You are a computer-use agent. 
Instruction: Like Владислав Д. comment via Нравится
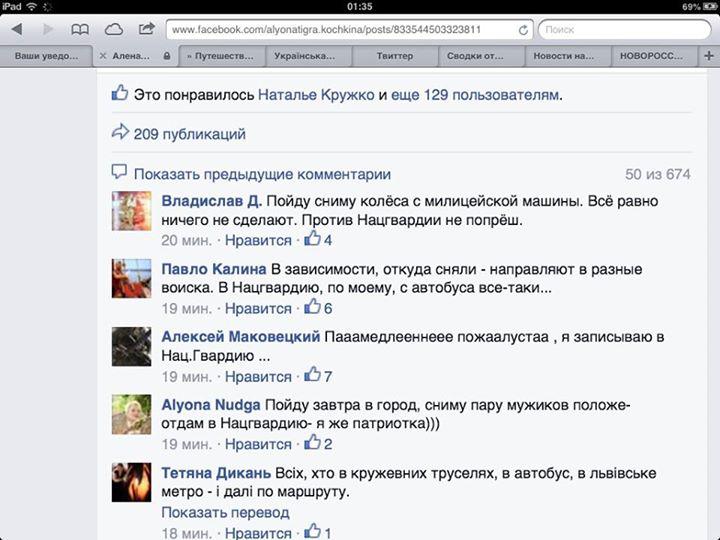pos(258,240)
